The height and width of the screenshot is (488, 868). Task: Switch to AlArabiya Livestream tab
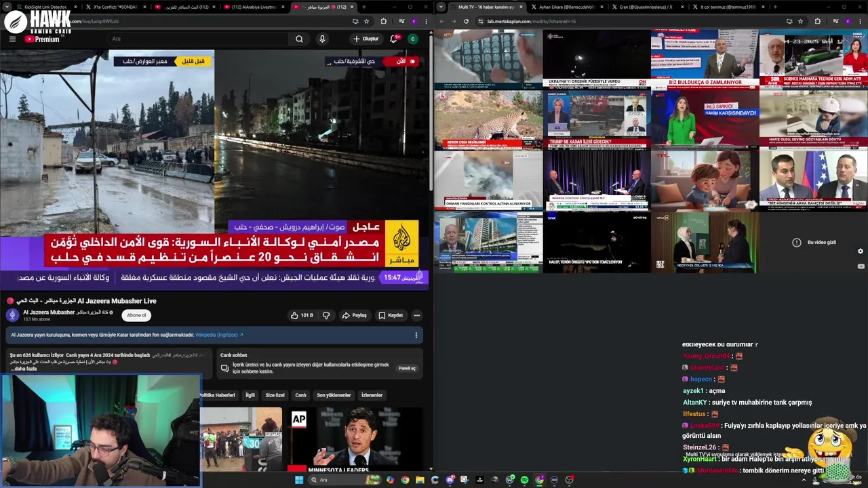coord(254,7)
